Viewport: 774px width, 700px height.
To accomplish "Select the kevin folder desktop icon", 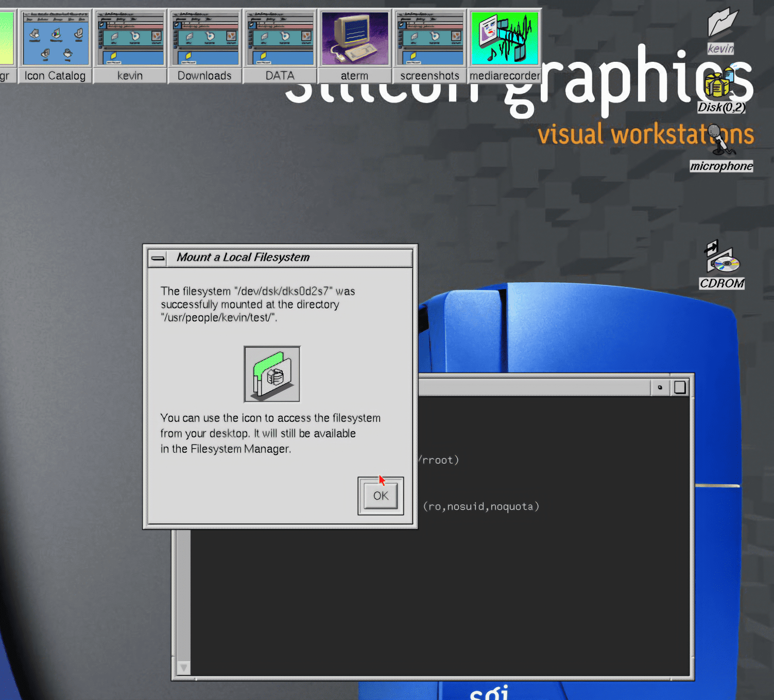I will 721,30.
